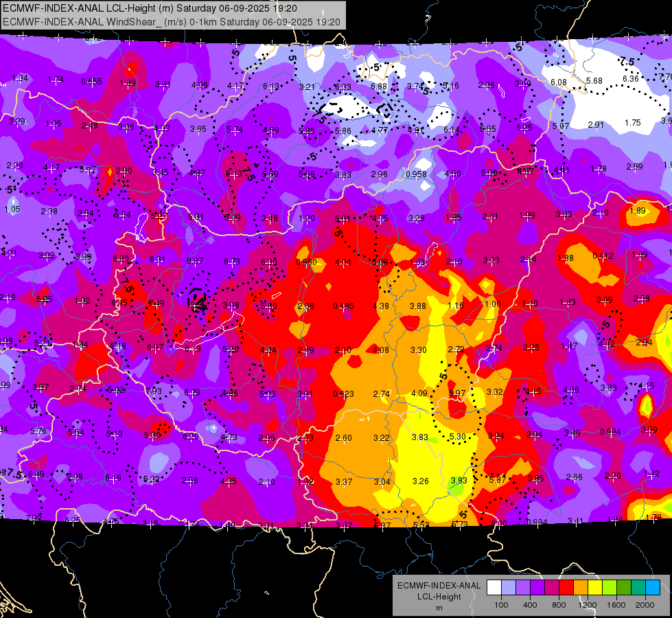Click wind shear value 3.30
Screen dimensions: 672x618
(418, 350)
